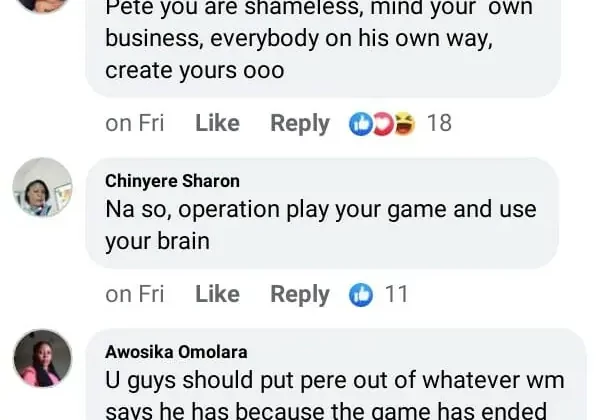Image resolution: width=600 pixels, height=420 pixels.
Task: Click the blue thumbs-up reaction icon beside 18
Action: click(360, 124)
